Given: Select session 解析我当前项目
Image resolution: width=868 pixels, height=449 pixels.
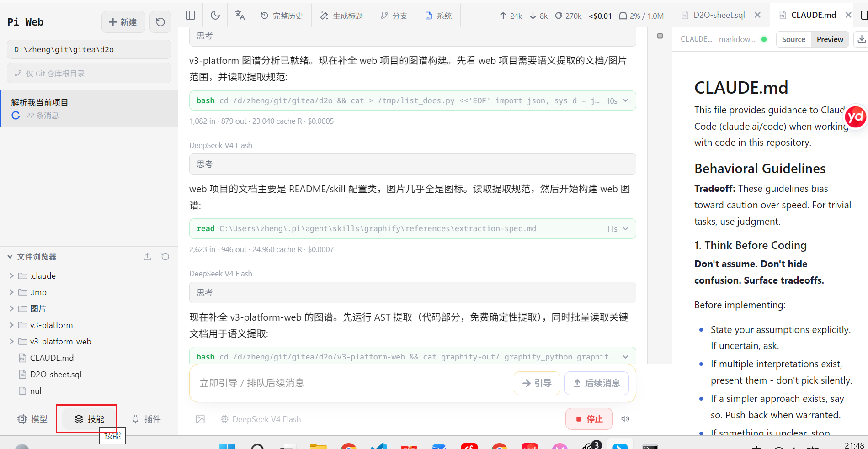Looking at the screenshot, I should click(x=89, y=109).
